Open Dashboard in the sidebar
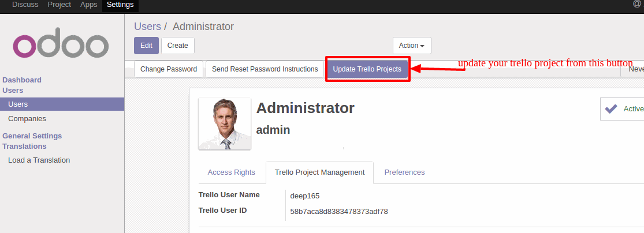Image resolution: width=644 pixels, height=233 pixels. click(22, 80)
